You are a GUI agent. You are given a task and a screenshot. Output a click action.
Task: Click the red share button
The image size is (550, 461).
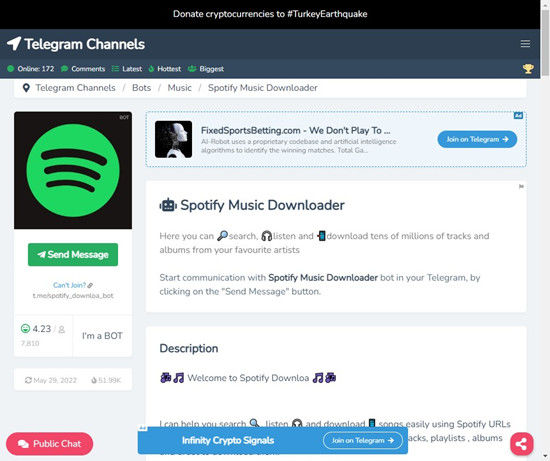522,444
